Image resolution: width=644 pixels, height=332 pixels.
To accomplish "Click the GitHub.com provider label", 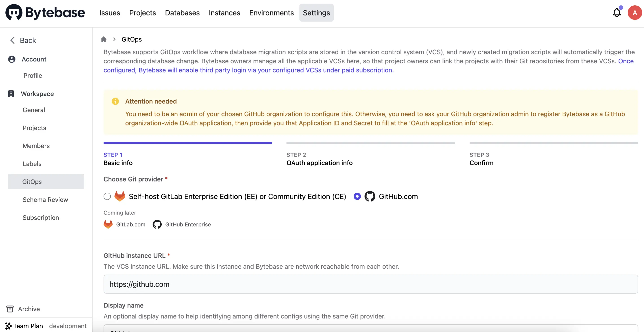I will point(398,197).
